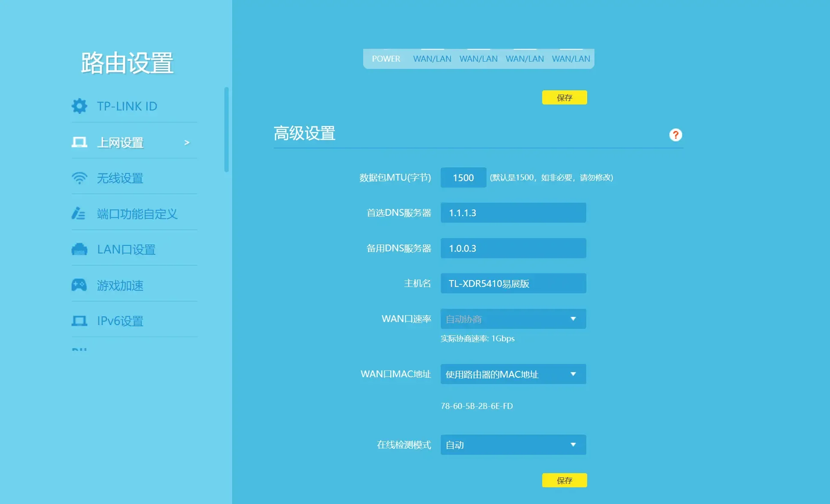Click the 主机名 hostname input field

click(513, 283)
